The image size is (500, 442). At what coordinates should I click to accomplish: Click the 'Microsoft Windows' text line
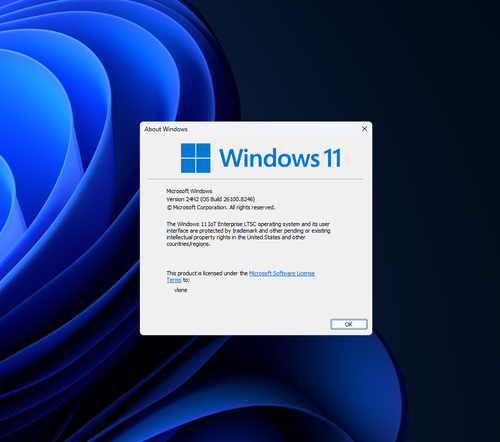(x=189, y=191)
